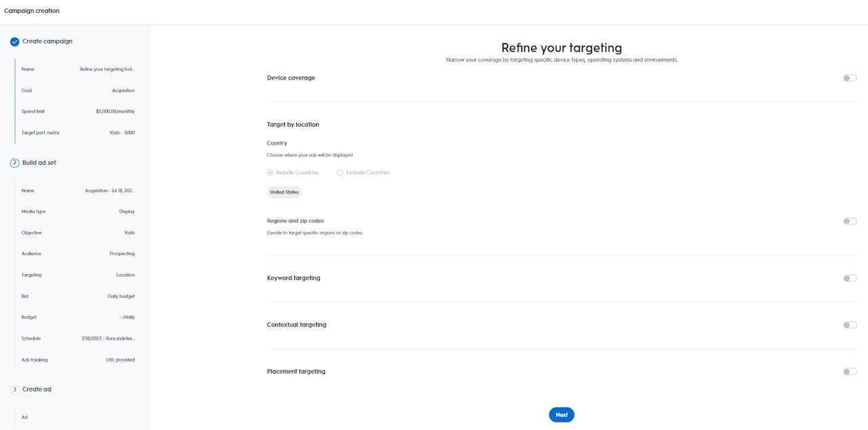Switch on Placement targeting
The width and height of the screenshot is (868, 430).
coord(850,372)
